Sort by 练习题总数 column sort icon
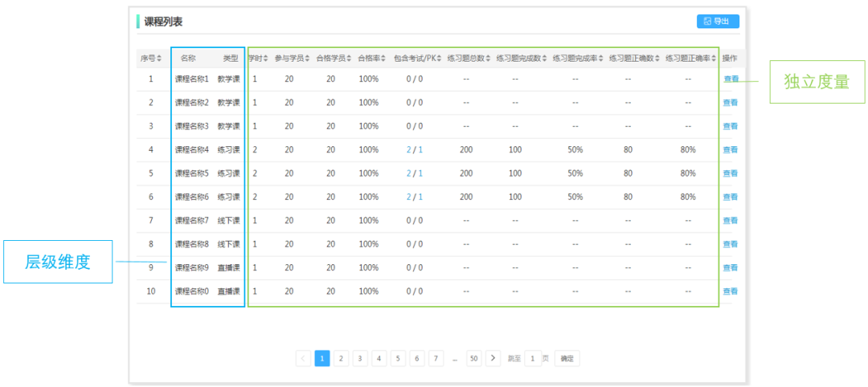Screen dimensions: 868x387 [489, 59]
